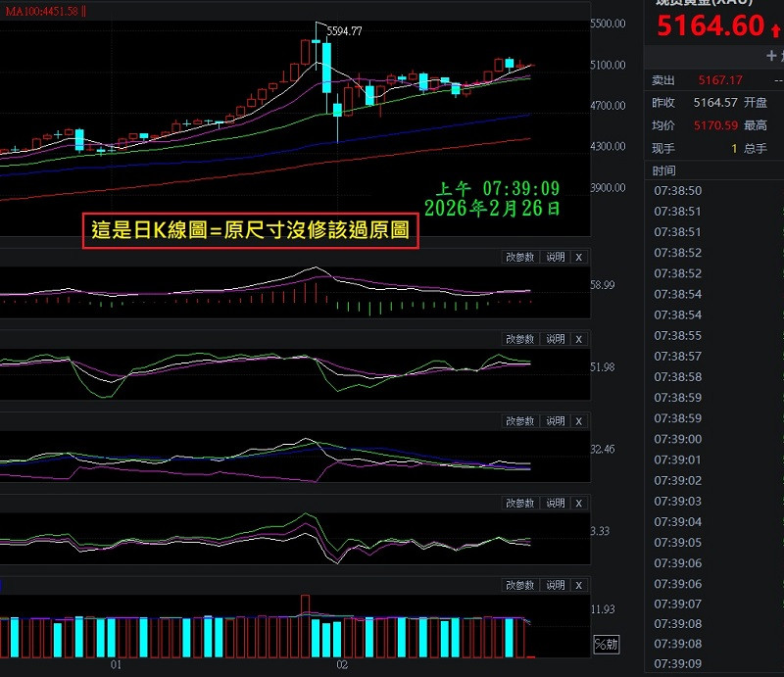
Task: Close the first indicator panel with X
Action: coord(578,257)
